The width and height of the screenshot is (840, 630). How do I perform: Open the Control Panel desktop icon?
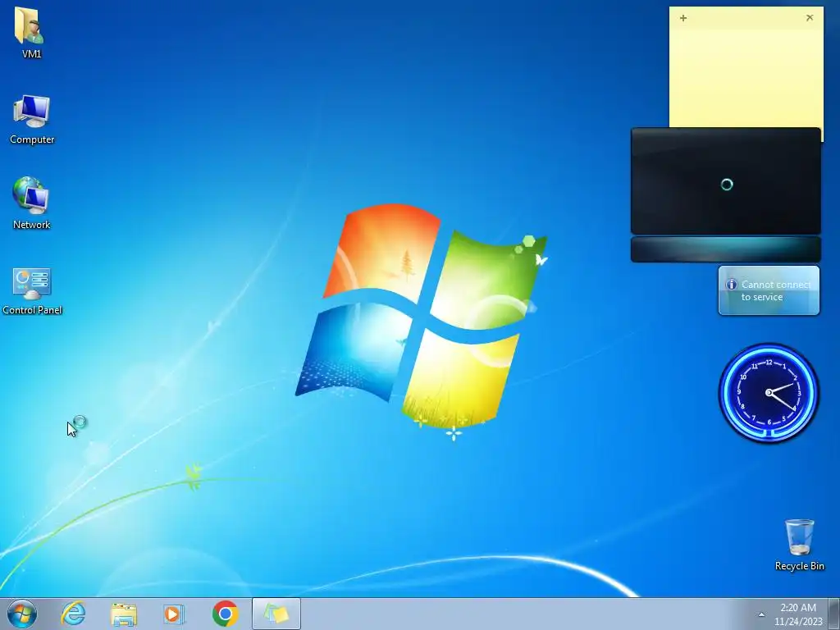pos(32,291)
